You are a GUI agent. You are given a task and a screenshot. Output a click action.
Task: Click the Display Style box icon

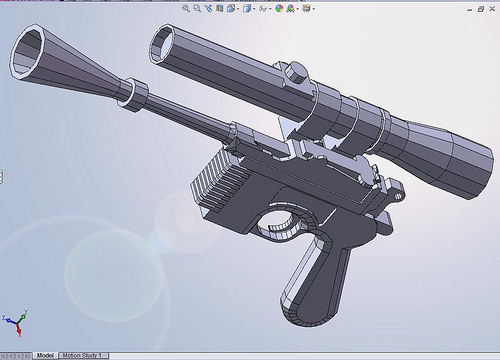(247, 9)
